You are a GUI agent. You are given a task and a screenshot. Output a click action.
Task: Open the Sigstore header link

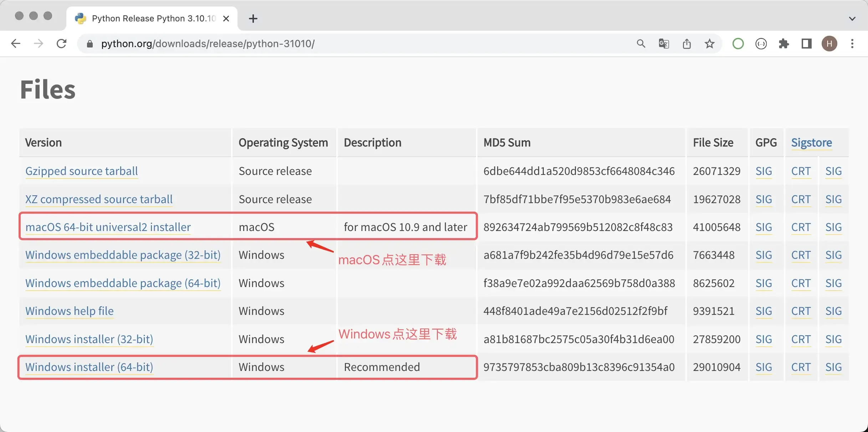811,142
